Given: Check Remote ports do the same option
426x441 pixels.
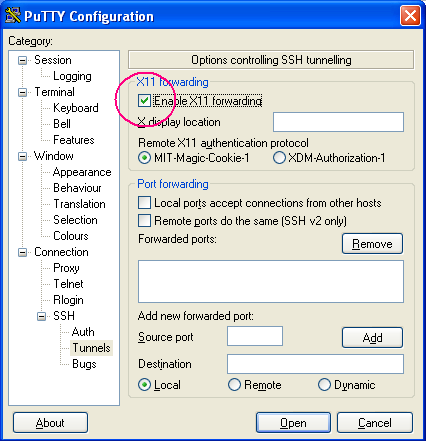Looking at the screenshot, I should coord(144,221).
